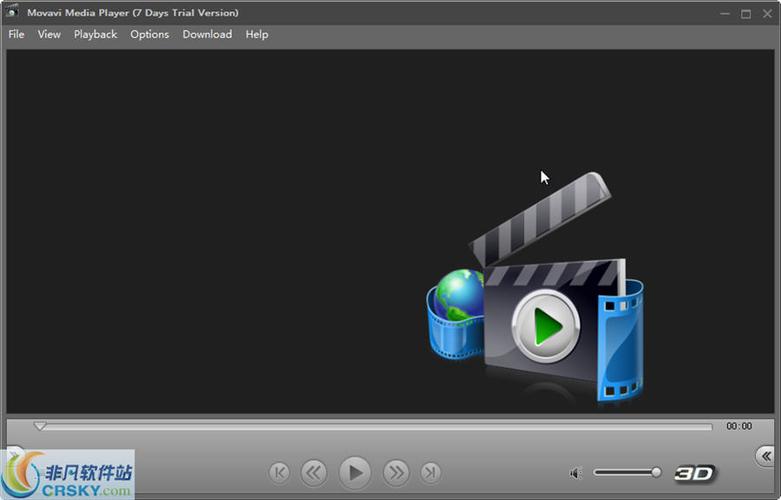Toggle 3D mode with the 3D button
The image size is (781, 500).
coord(694,473)
